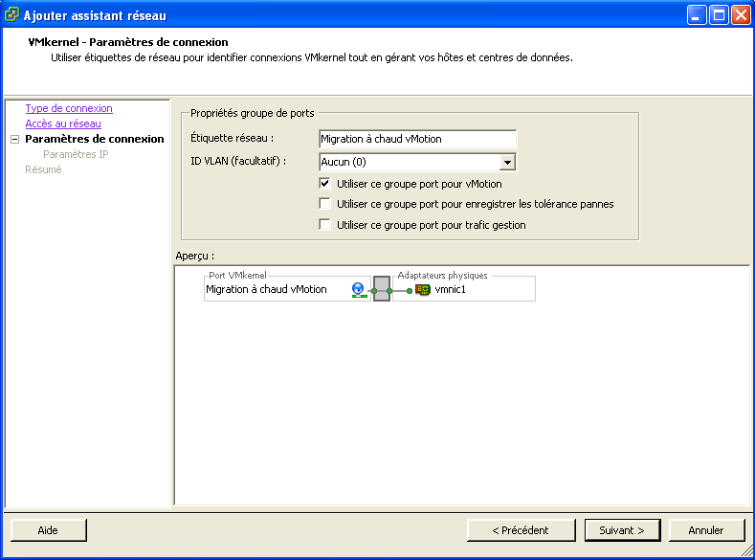Click the Aucun (0) VLAN combo box
This screenshot has height=560, width=755.
(x=409, y=163)
